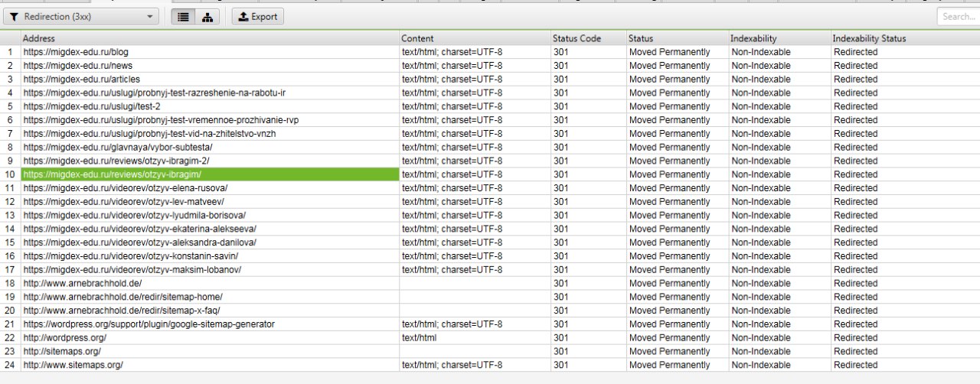Screen dimensions: 980x384
Task: Select the https://migdex-edu.ru/blog address row
Action: (210, 52)
